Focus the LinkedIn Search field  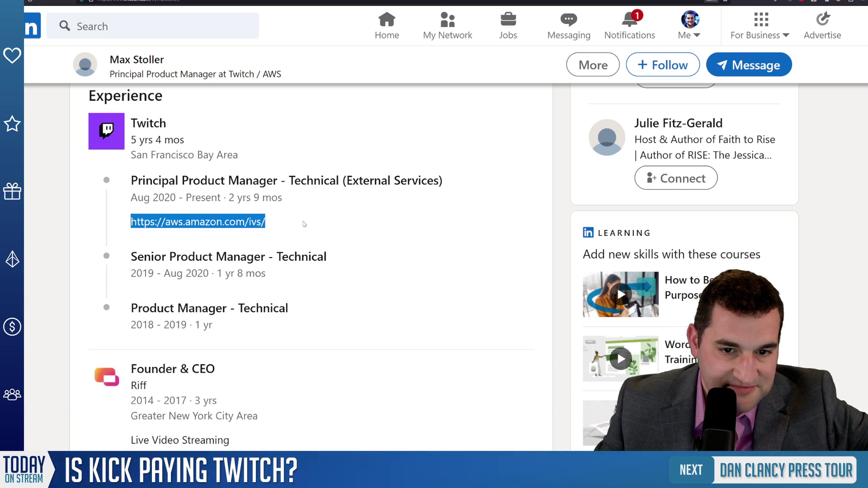point(153,26)
